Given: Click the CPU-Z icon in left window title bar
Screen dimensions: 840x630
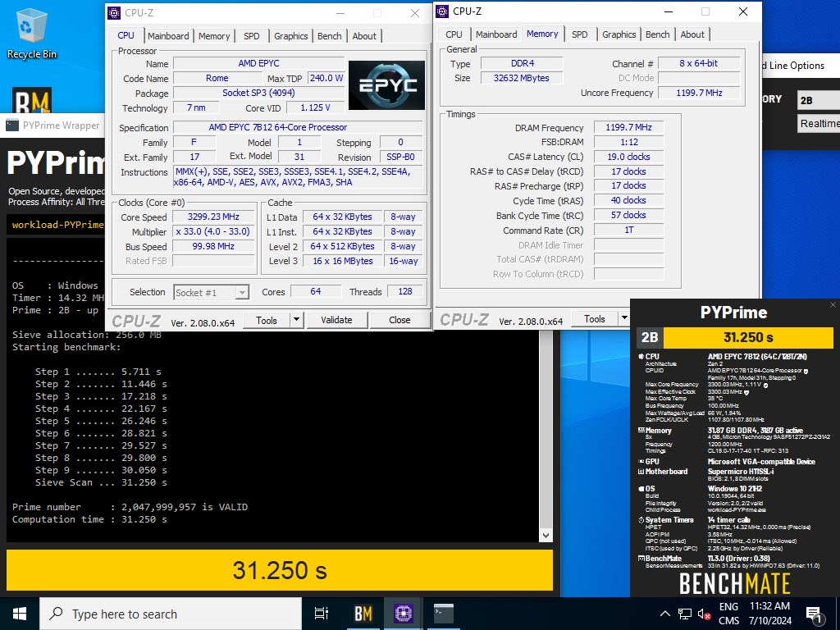Looking at the screenshot, I should (114, 13).
